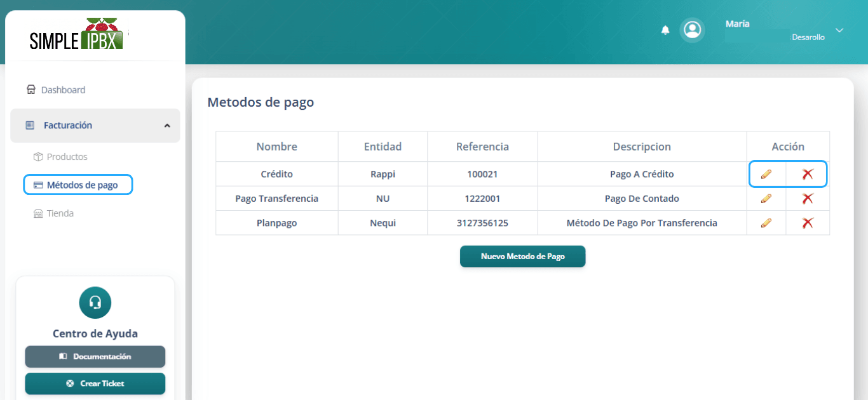The image size is (868, 400).
Task: Select the Pago A Crédito description
Action: [642, 174]
